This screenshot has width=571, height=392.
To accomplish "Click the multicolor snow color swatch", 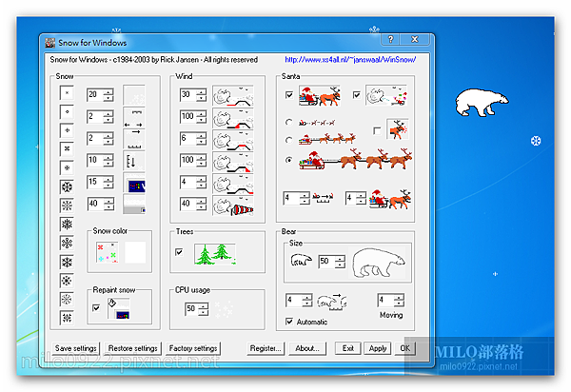I will click(x=107, y=252).
